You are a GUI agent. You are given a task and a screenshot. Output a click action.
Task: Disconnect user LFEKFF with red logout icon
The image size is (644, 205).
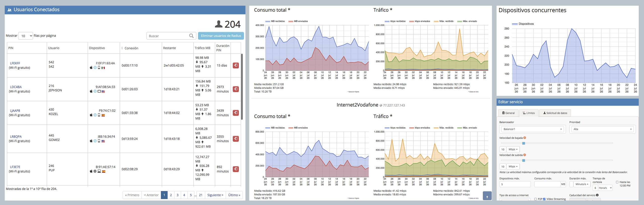(x=236, y=65)
